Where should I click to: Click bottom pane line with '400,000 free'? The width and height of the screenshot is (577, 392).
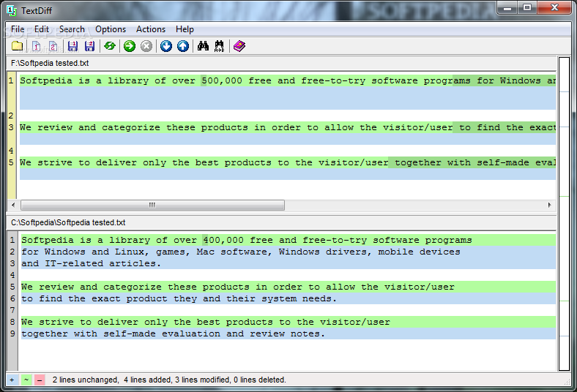click(x=288, y=240)
